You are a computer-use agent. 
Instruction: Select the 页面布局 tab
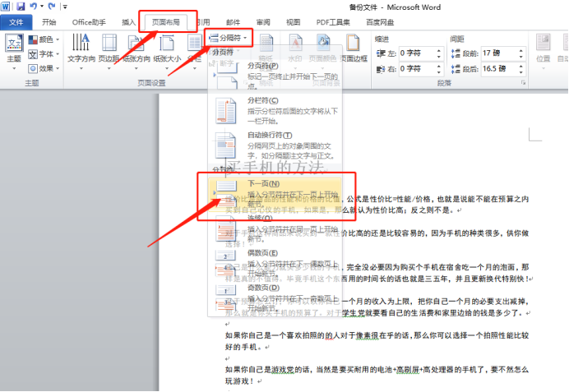point(166,22)
